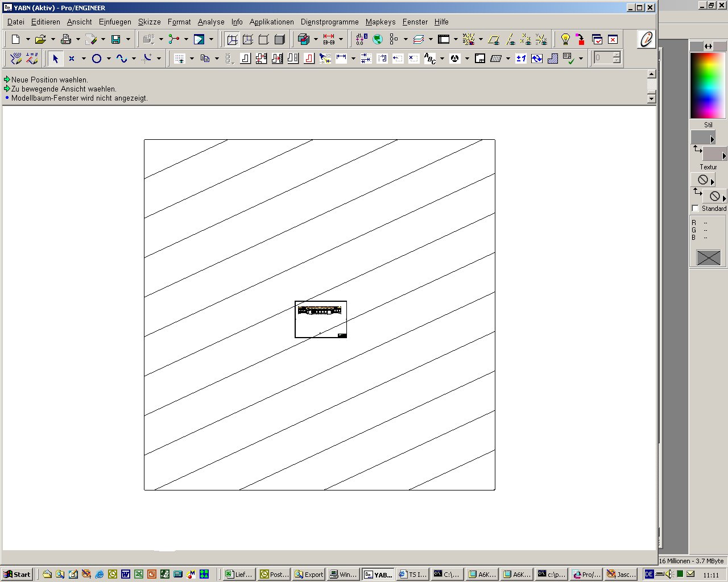Enable the Standard checkbox
The image size is (728, 582).
click(695, 209)
